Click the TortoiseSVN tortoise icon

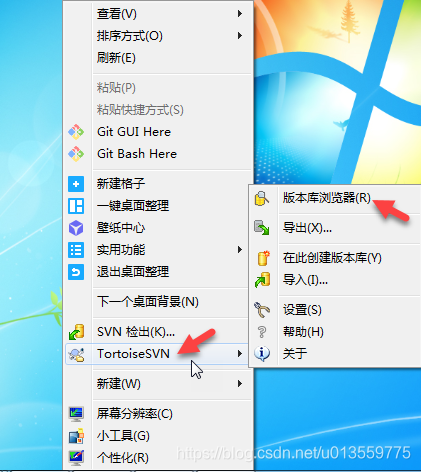tap(76, 354)
